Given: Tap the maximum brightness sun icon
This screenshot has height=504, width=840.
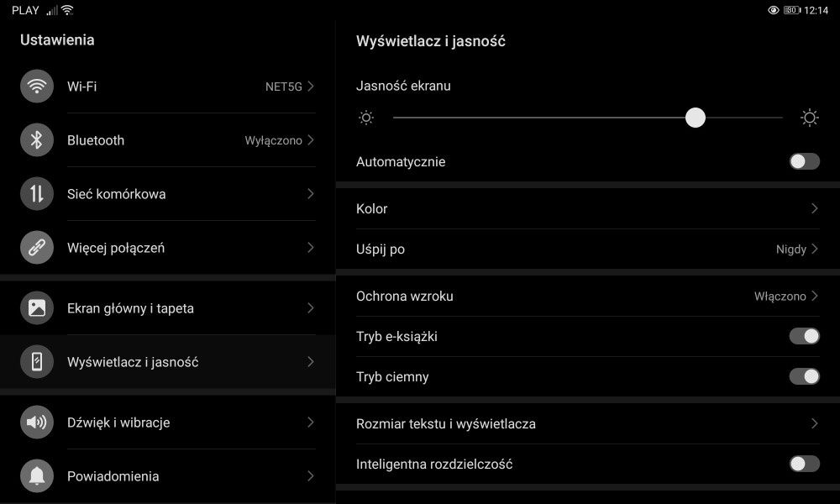Looking at the screenshot, I should 810,118.
